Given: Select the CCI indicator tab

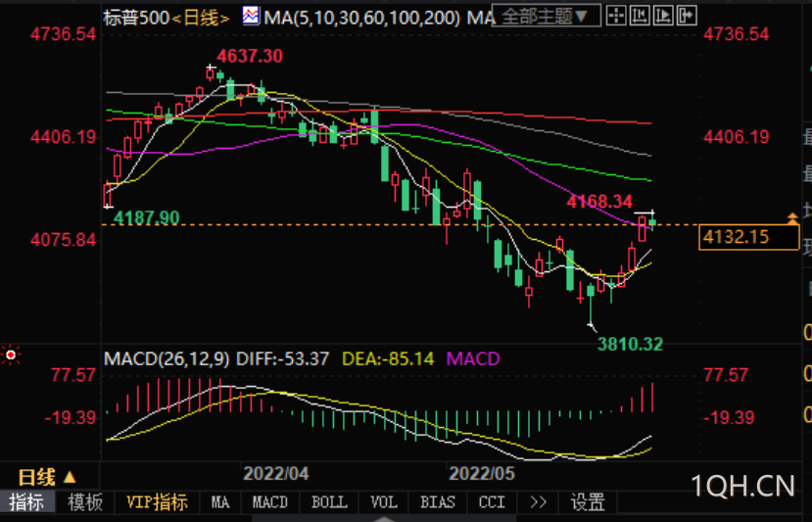Looking at the screenshot, I should tap(492, 501).
